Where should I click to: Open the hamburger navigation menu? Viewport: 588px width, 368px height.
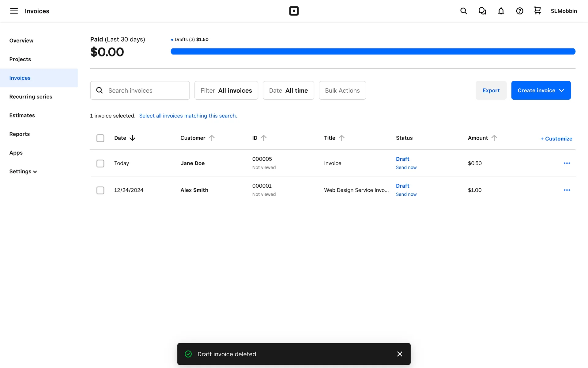click(14, 11)
